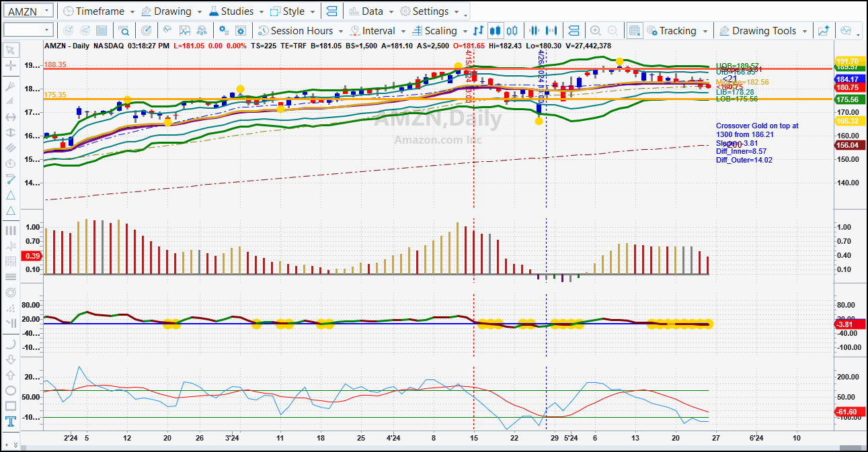868x452 pixels.
Task: Zoom in on the chart
Action: tap(596, 31)
